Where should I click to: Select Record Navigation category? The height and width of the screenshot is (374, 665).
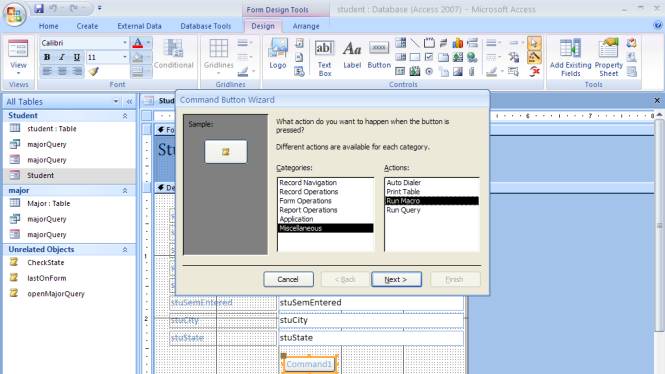coord(325,183)
